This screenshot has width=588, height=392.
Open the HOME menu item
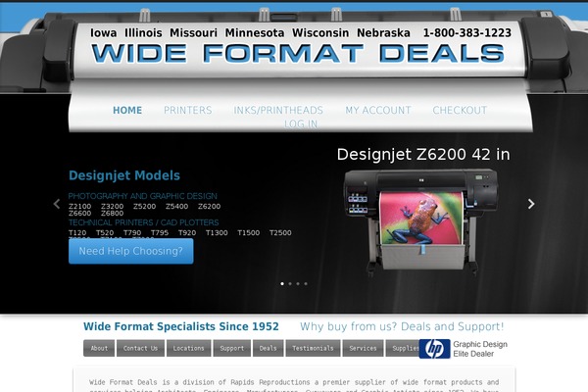click(127, 111)
